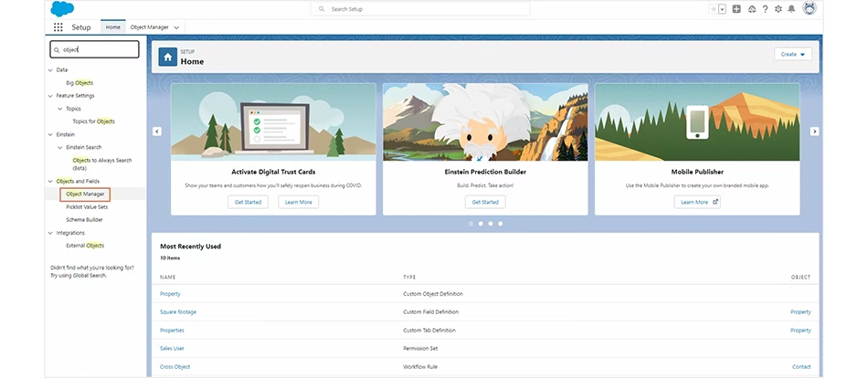Open the favorites list dropdown arrow
Screen dimensions: 868x378
point(722,9)
